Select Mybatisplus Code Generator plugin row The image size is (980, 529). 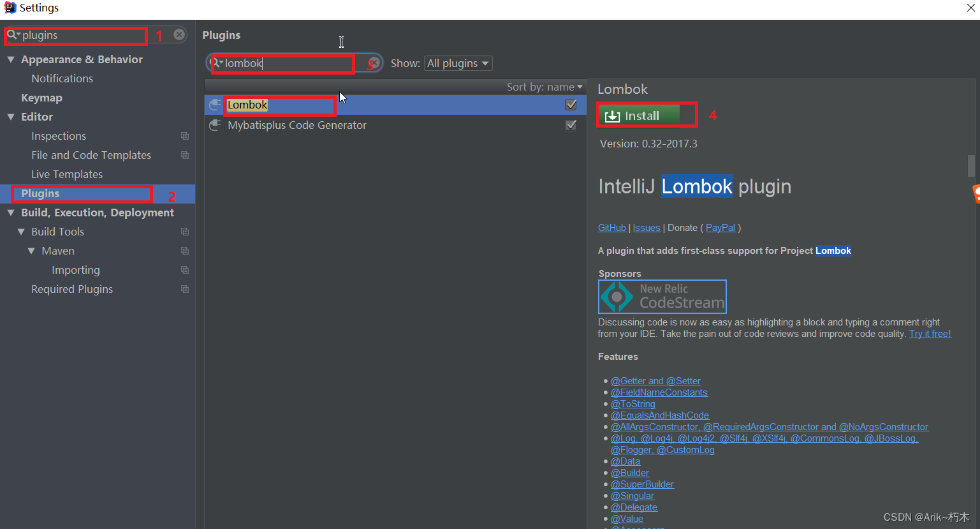[395, 125]
